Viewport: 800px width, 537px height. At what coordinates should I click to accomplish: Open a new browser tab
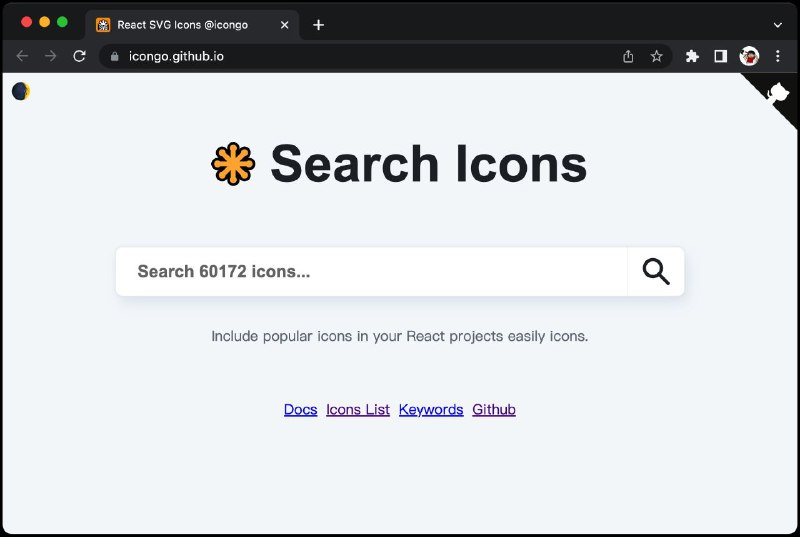(x=318, y=24)
